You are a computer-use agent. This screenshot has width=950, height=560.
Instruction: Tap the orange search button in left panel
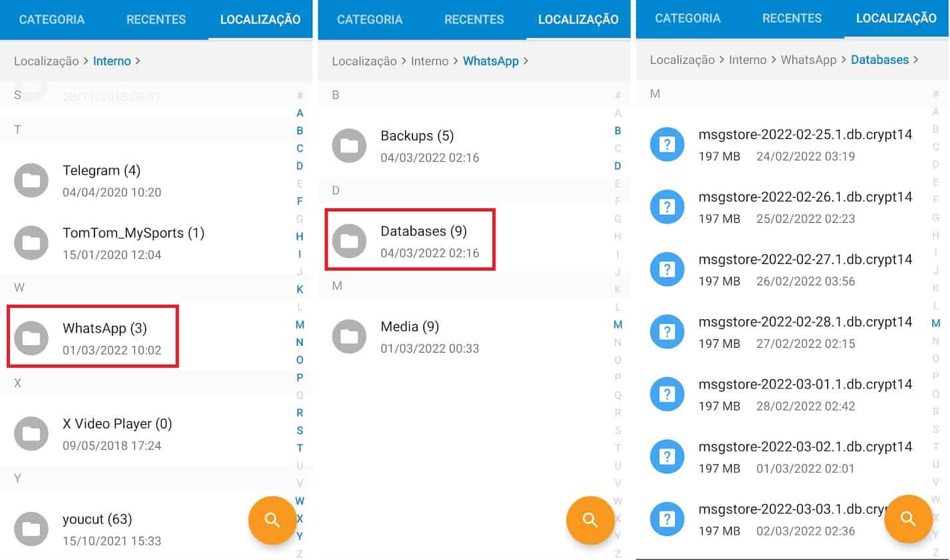272,520
